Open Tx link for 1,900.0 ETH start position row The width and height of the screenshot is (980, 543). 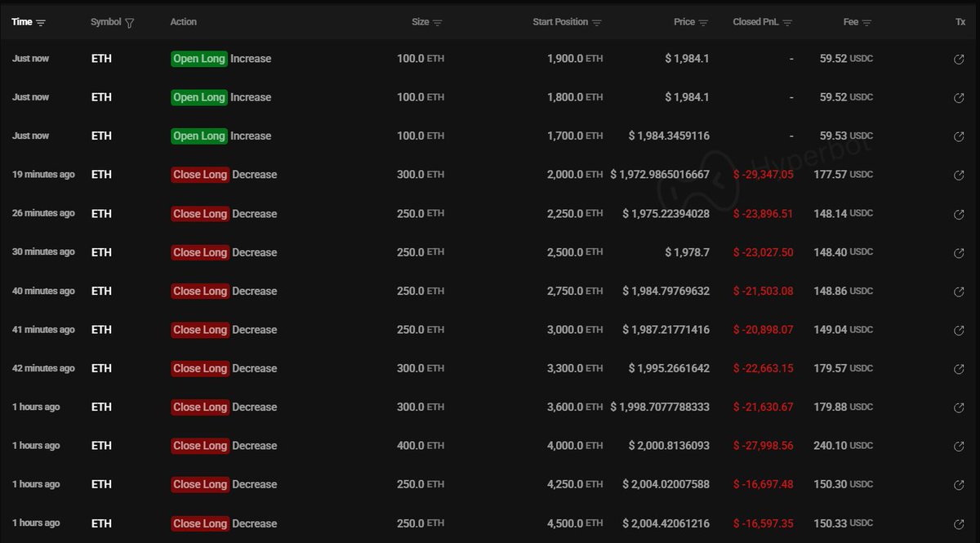(x=959, y=60)
